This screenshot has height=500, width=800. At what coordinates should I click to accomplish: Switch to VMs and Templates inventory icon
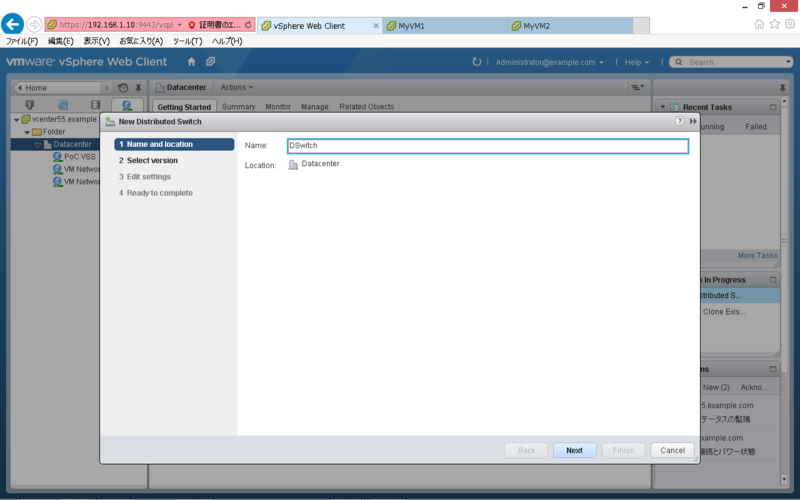coord(63,105)
